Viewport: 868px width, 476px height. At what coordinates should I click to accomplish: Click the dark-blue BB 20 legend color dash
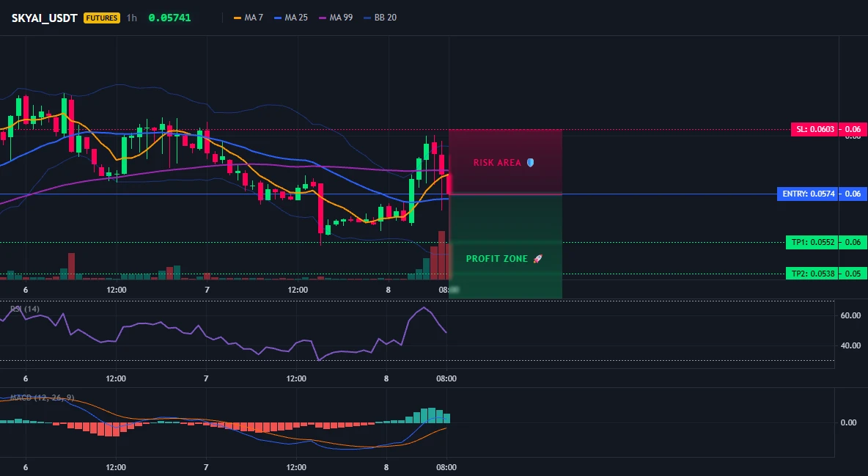coord(367,18)
